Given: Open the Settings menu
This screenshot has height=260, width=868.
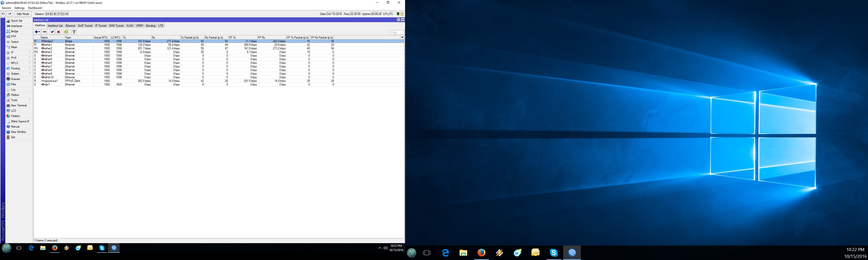Looking at the screenshot, I should coord(19,8).
